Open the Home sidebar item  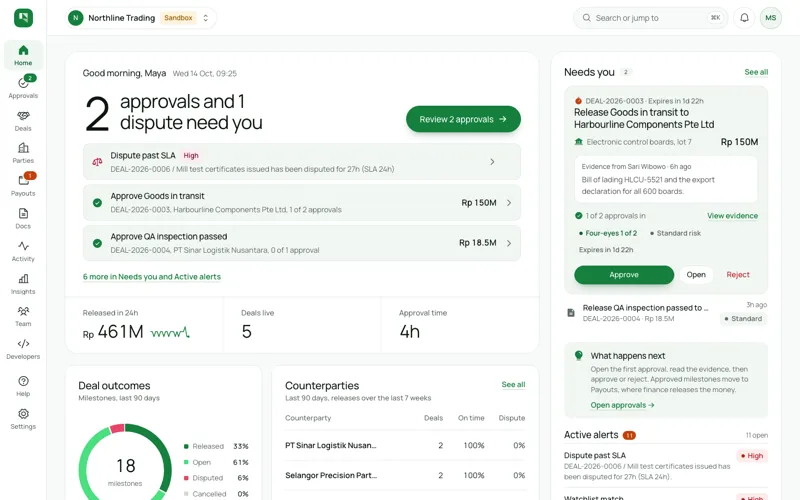tap(23, 55)
